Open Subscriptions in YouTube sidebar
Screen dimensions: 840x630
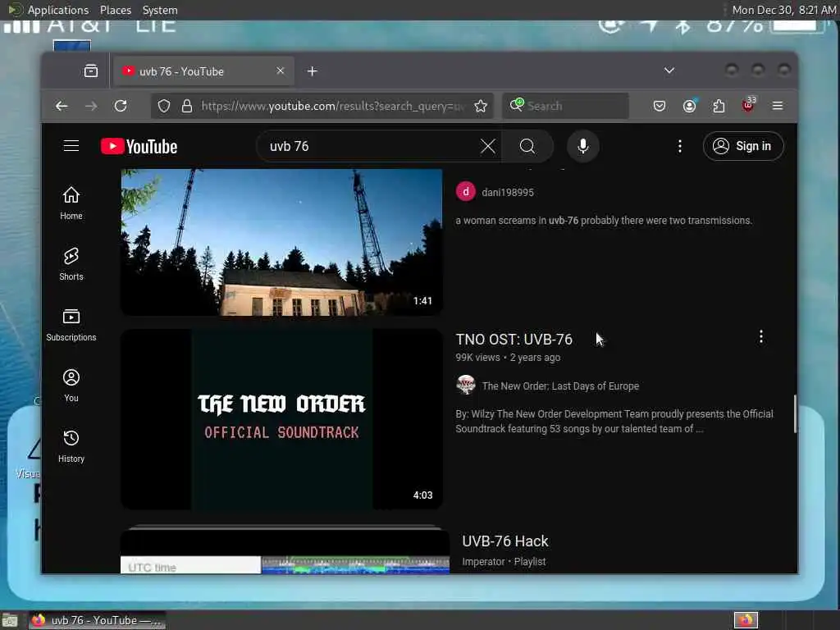71,325
